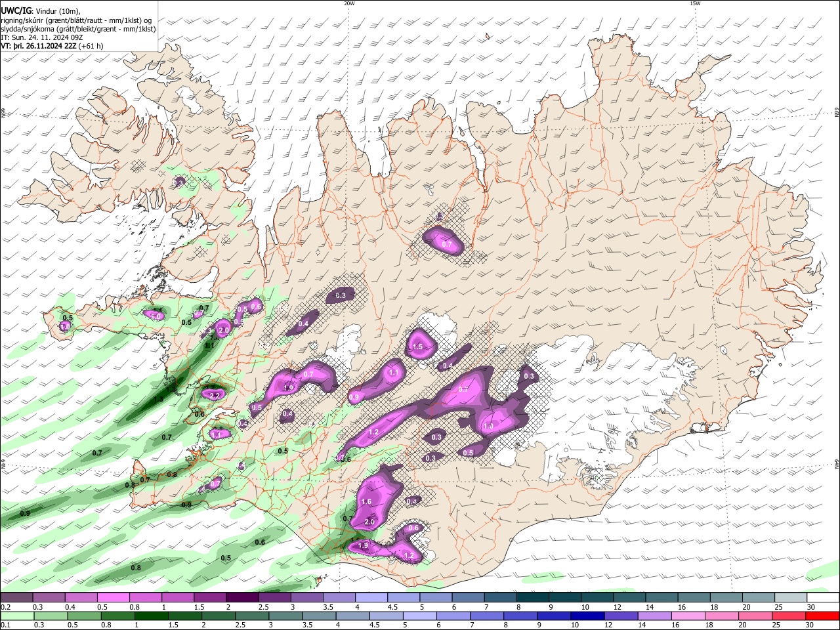Click the 'rigning/skúrir' legend description line
This screenshot has width=840, height=630.
77,20
